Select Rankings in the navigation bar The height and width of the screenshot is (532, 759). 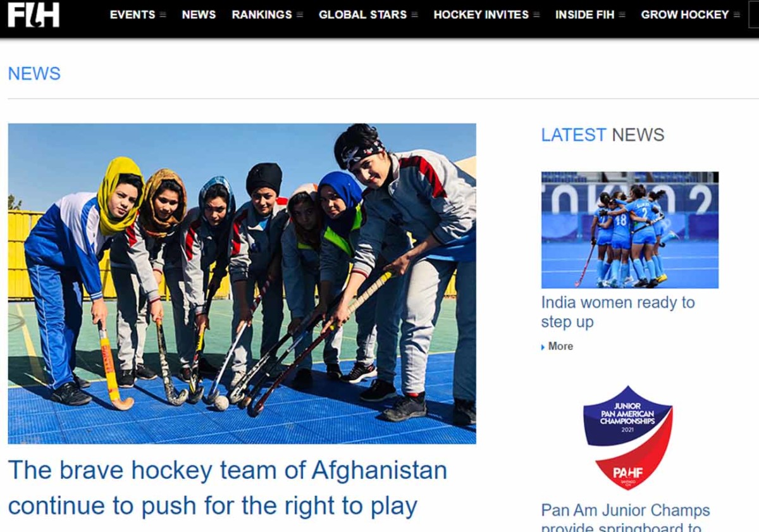262,15
